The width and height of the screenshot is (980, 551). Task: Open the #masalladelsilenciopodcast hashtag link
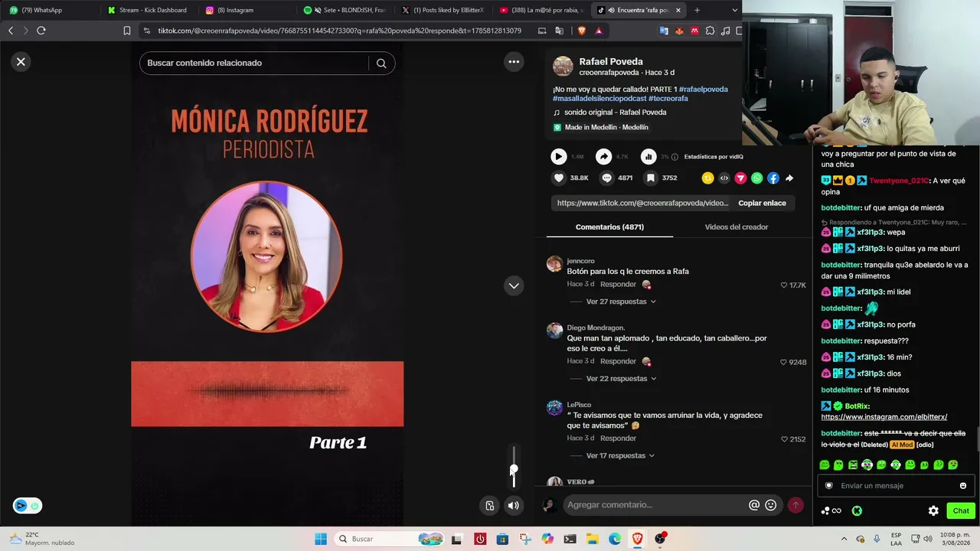[599, 98]
